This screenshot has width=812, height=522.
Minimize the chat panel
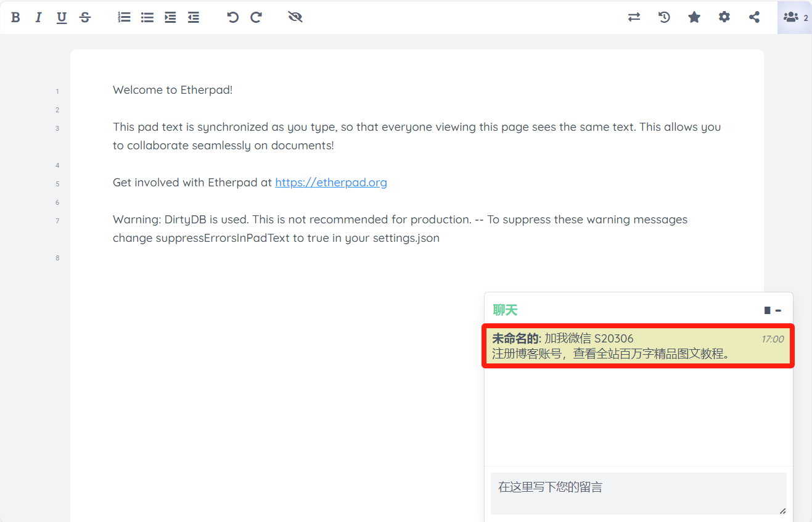coord(778,310)
